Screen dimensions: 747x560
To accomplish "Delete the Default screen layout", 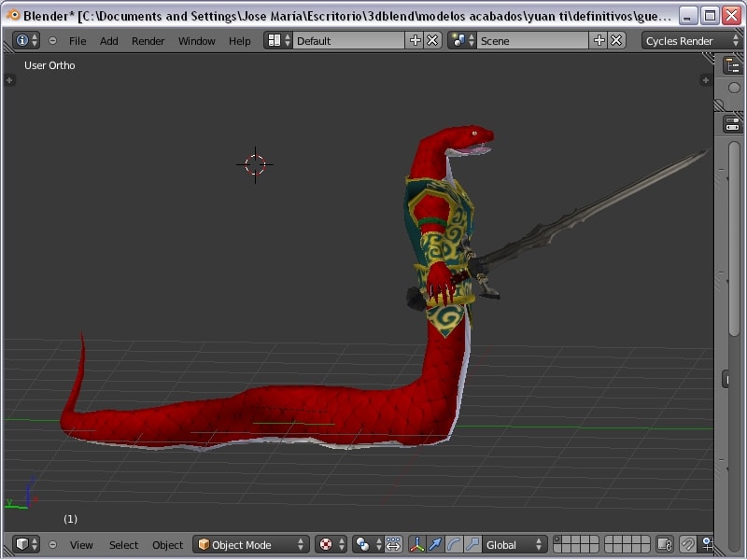I will click(x=432, y=40).
